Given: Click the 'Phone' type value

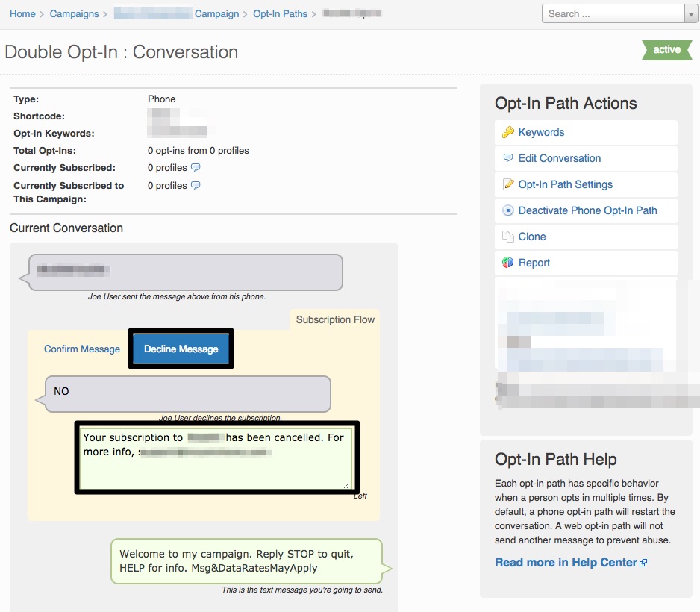Looking at the screenshot, I should tap(162, 99).
